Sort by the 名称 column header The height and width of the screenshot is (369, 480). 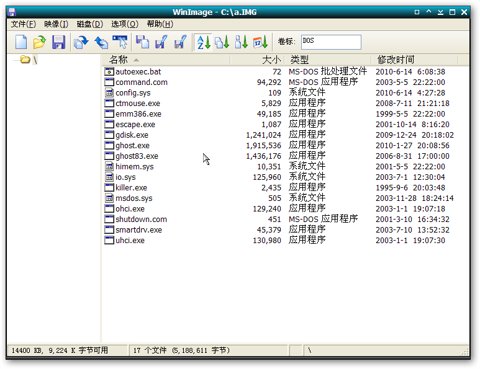pyautogui.click(x=166, y=60)
